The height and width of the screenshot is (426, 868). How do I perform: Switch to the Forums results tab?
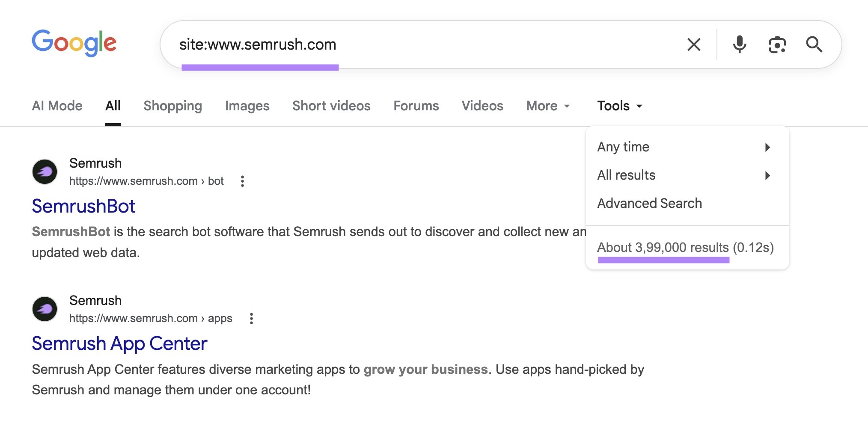(x=416, y=106)
